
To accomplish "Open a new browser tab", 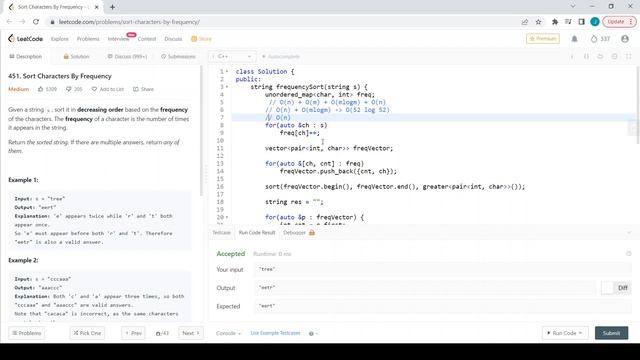I will pos(112,7).
